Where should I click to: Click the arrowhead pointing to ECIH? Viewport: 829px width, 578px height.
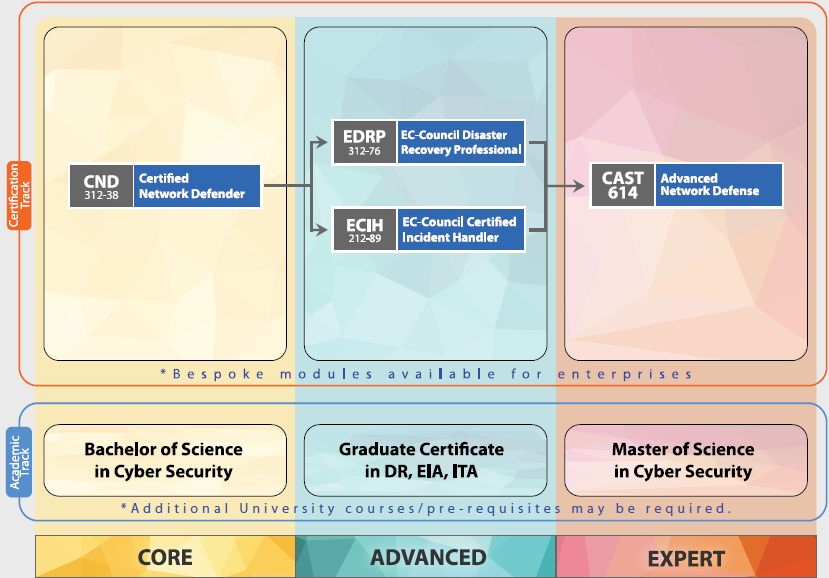pyautogui.click(x=322, y=230)
